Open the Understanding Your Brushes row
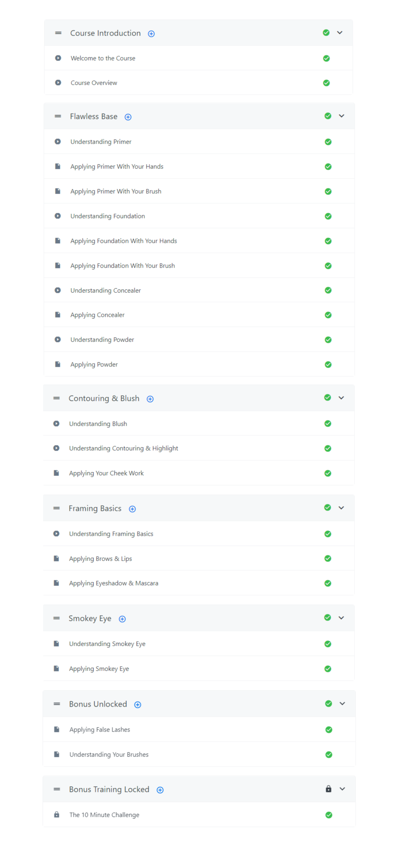 tap(109, 754)
